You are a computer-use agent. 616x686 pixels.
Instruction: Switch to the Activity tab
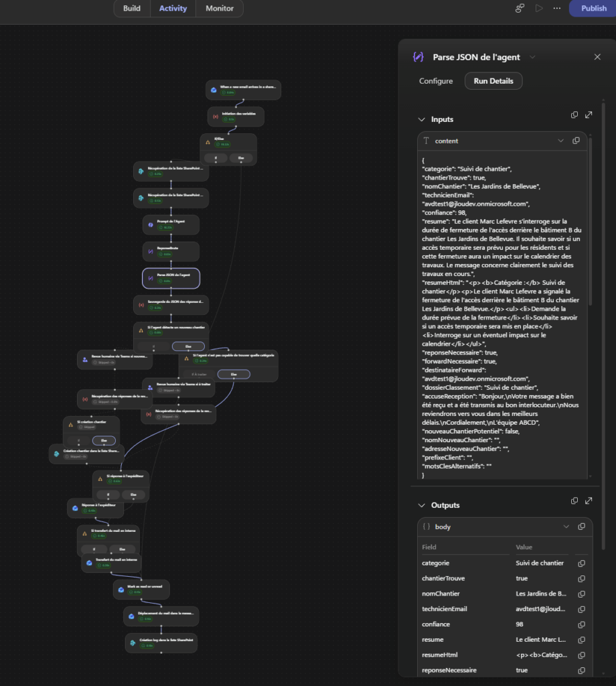click(x=173, y=8)
